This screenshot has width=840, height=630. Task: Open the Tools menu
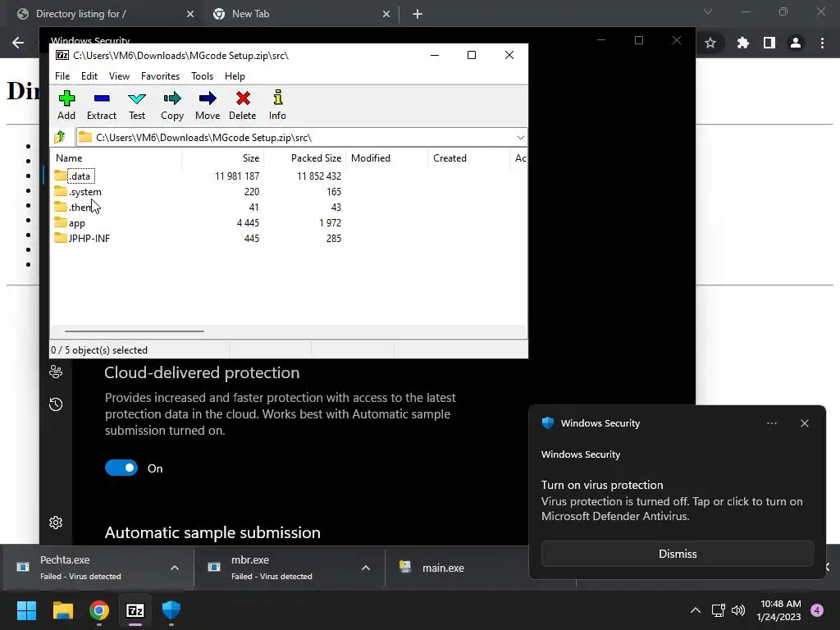pos(202,76)
